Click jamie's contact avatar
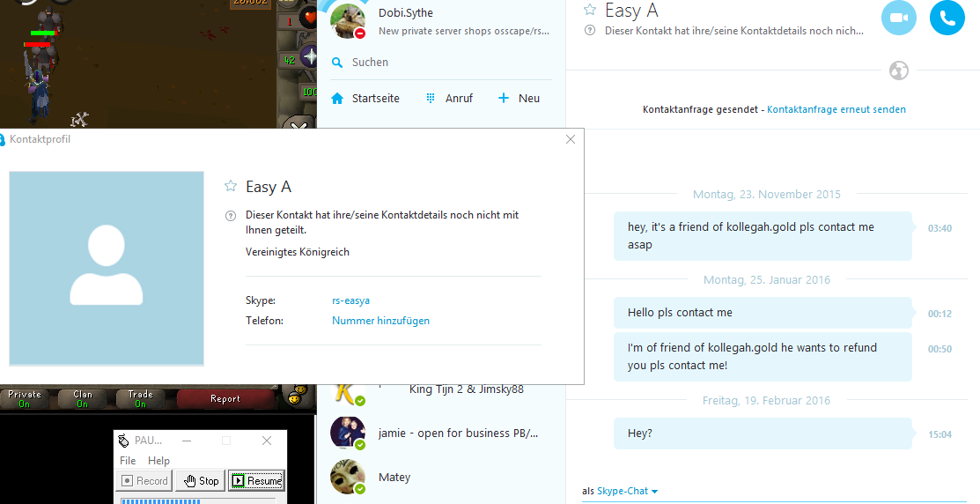980x504 pixels. (348, 433)
